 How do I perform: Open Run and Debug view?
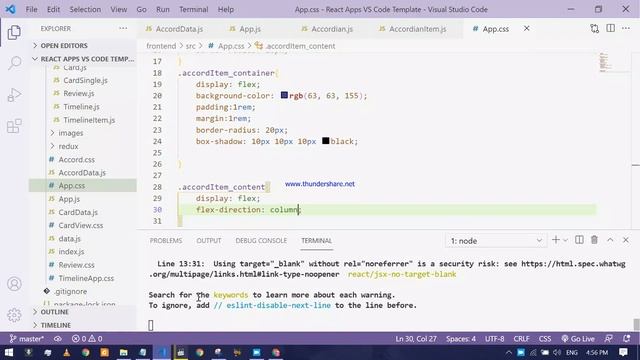click(x=14, y=95)
